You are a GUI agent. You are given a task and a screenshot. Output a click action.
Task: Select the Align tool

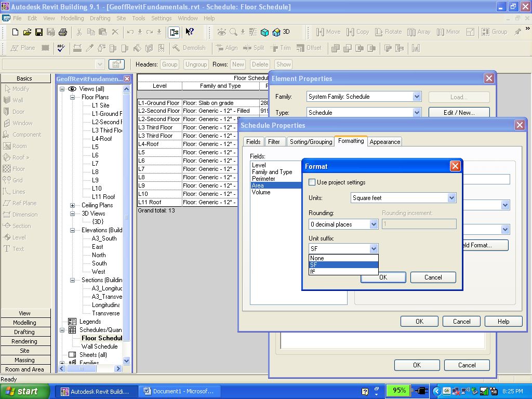pos(227,48)
